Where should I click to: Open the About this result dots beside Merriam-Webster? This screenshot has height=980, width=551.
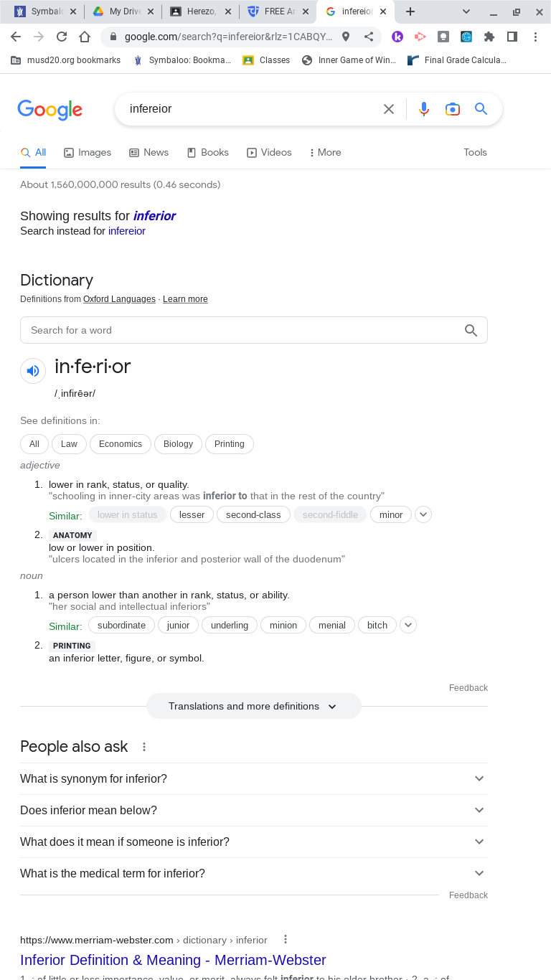click(x=286, y=939)
